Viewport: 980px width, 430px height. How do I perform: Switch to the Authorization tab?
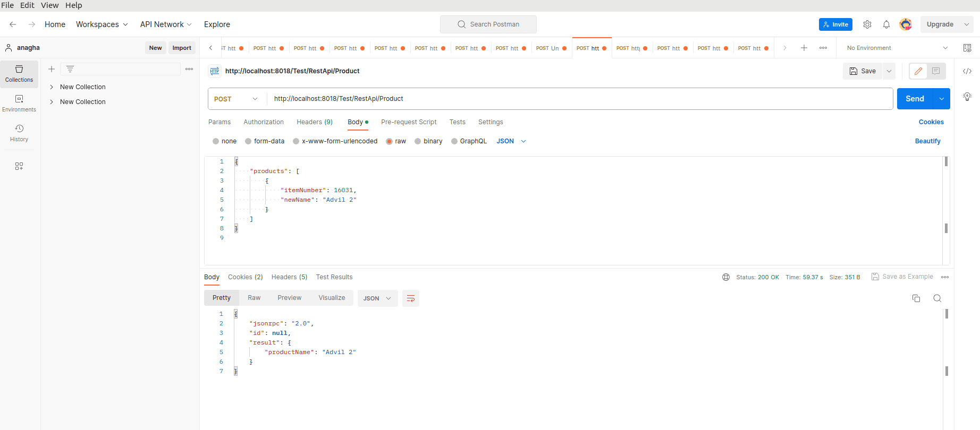coord(264,122)
